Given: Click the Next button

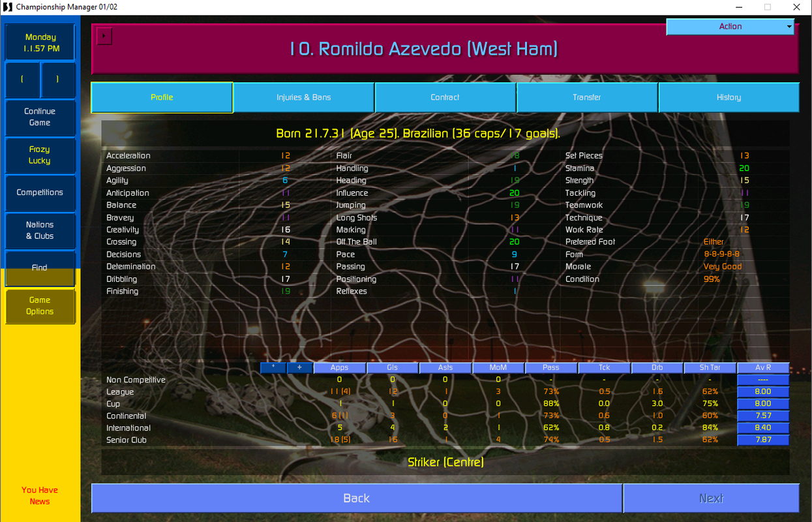Looking at the screenshot, I should click(x=711, y=498).
